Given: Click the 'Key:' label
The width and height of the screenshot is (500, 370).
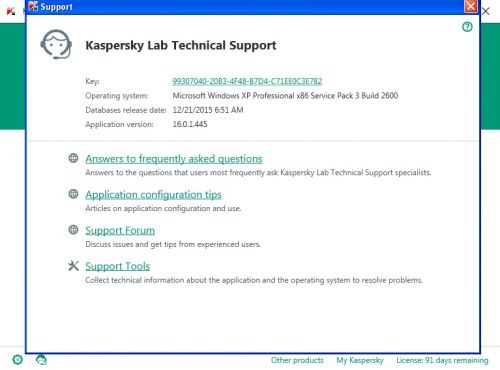Looking at the screenshot, I should coord(92,81).
